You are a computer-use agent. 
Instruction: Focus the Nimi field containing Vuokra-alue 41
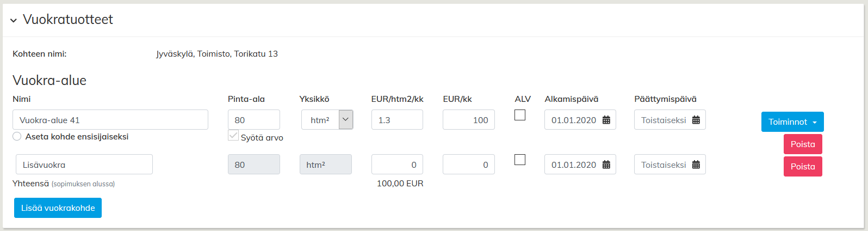110,120
